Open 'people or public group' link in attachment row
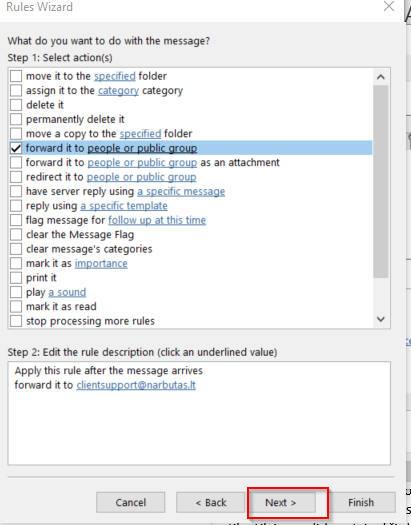The width and height of the screenshot is (411, 525). [x=142, y=163]
